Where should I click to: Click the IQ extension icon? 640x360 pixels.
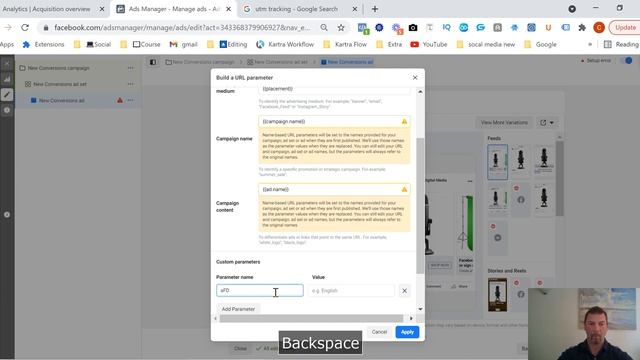click(447, 27)
